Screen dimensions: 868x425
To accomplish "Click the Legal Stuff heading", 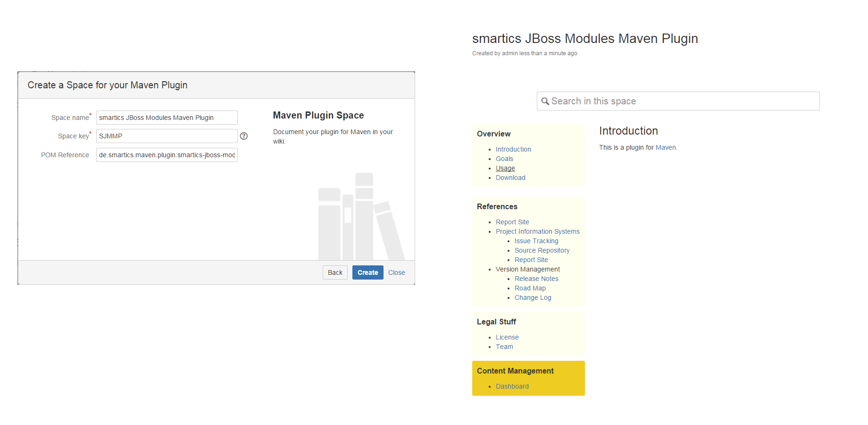I will pyautogui.click(x=496, y=322).
